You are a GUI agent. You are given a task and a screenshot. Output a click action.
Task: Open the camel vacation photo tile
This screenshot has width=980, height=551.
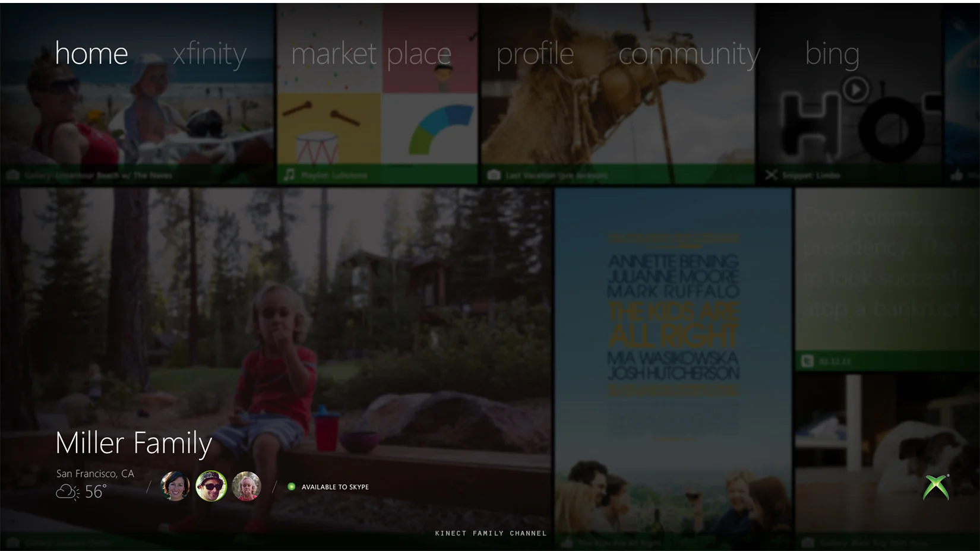click(618, 94)
